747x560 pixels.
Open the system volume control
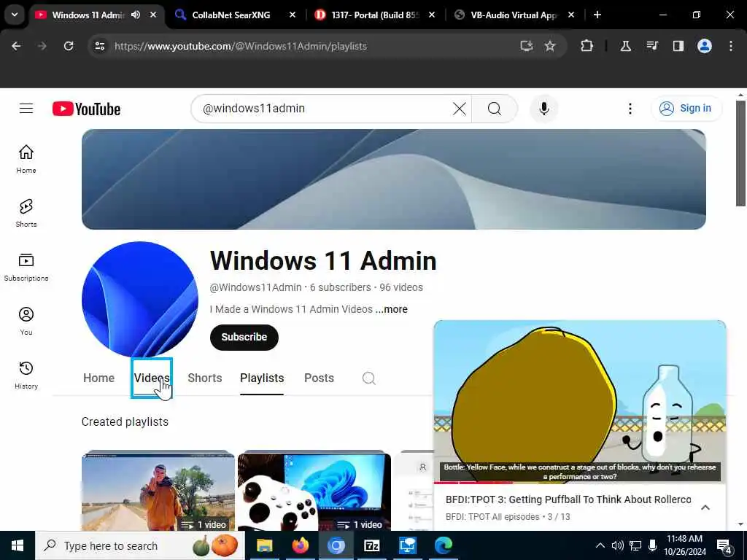617,545
